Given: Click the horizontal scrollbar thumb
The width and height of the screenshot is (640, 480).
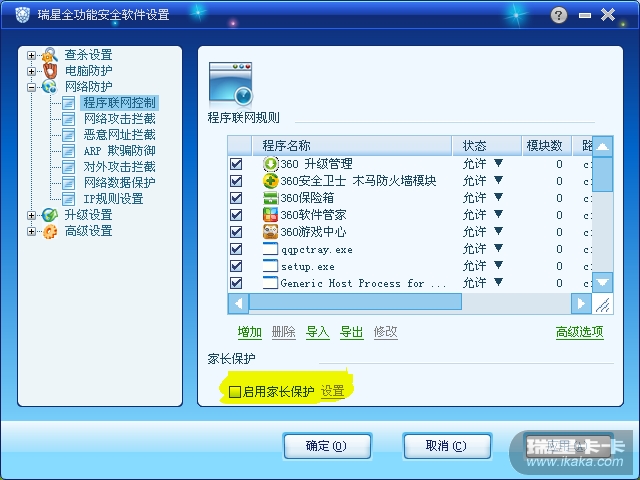Looking at the screenshot, I should [355, 303].
